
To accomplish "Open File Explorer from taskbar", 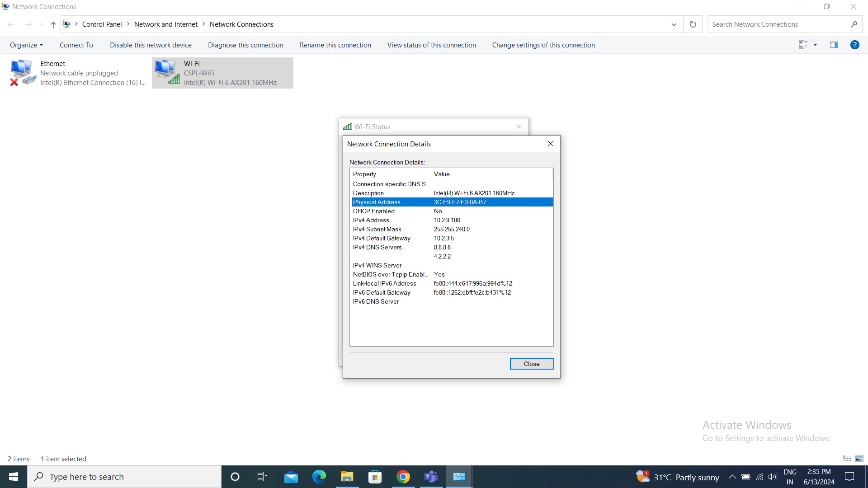I will [347, 477].
